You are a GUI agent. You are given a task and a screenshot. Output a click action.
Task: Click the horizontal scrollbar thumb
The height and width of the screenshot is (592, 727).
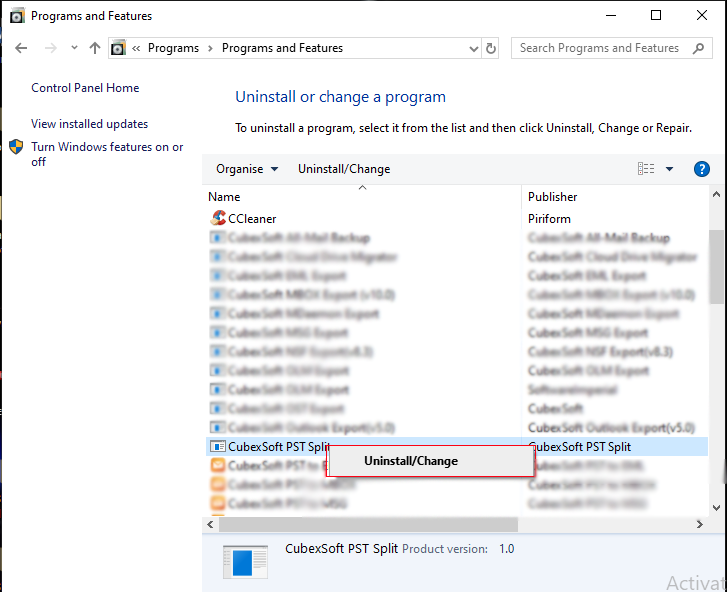tap(369, 524)
